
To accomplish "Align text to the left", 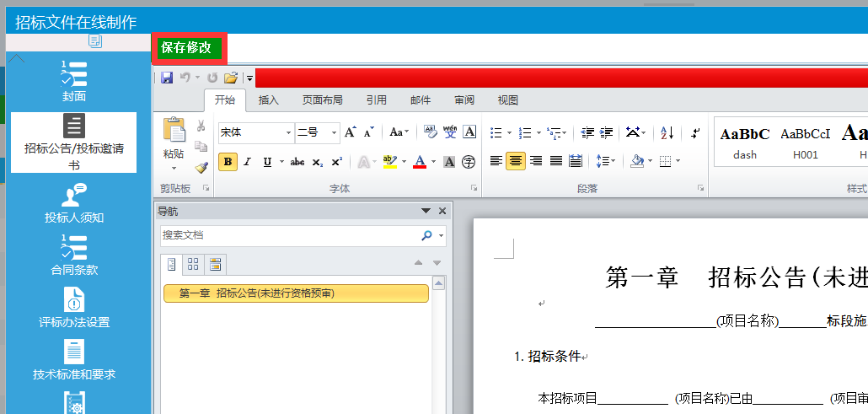I will pos(496,161).
